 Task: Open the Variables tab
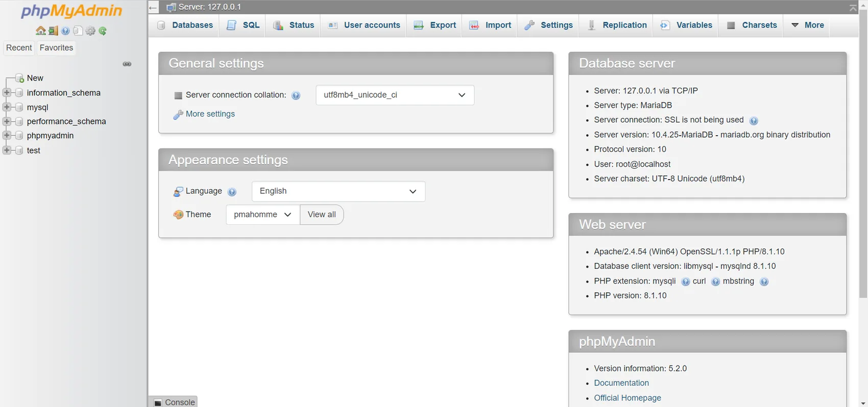click(686, 26)
